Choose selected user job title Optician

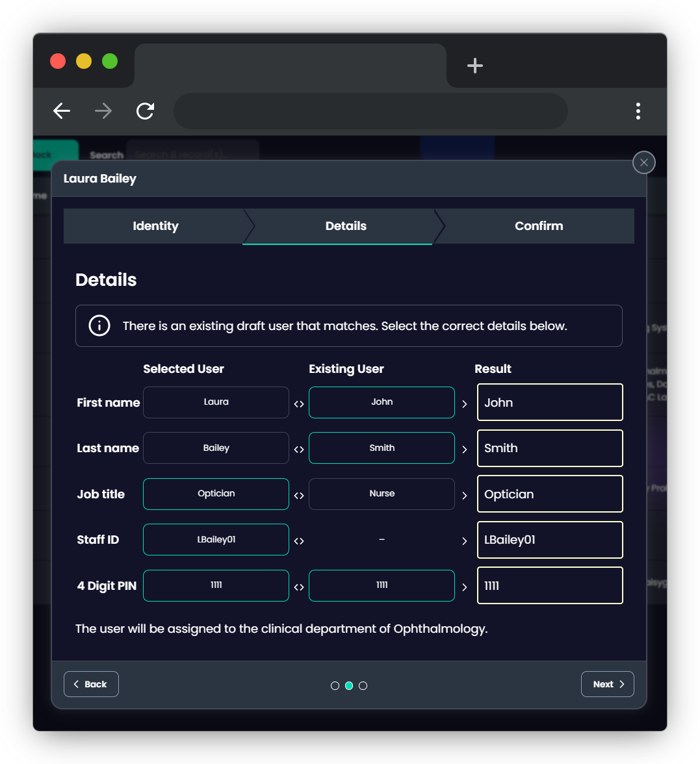[x=216, y=494]
